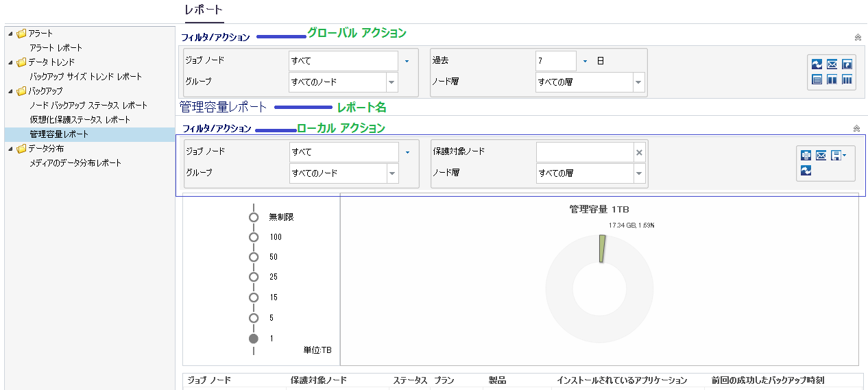The image size is (868, 390).
Task: Open the global グループ dropdown
Action: (x=391, y=82)
